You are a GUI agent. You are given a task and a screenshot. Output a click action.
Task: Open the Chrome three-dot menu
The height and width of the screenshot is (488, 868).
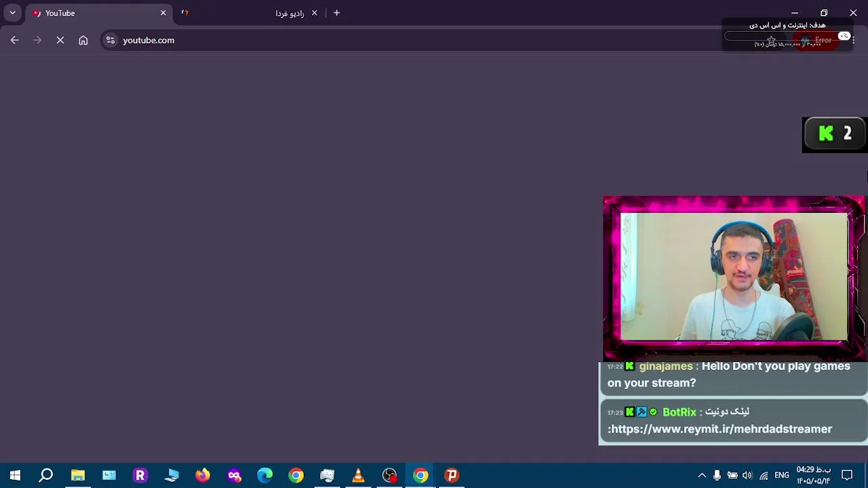(x=853, y=40)
